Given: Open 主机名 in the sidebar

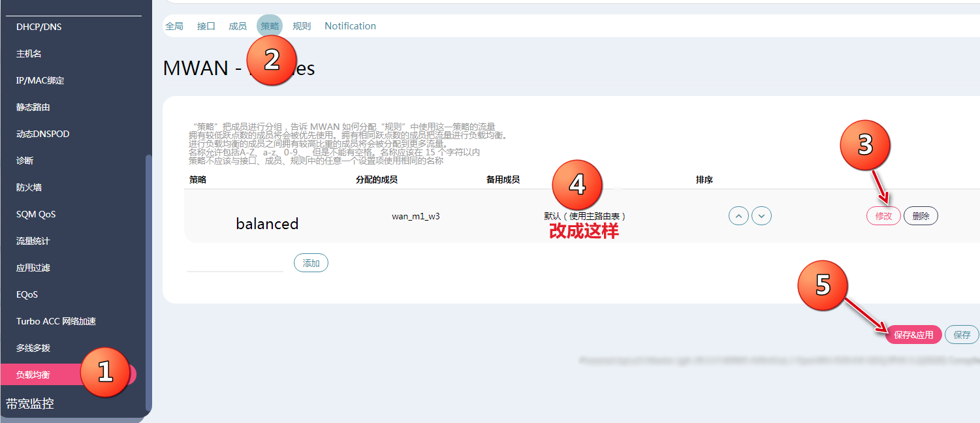Looking at the screenshot, I should 29,54.
